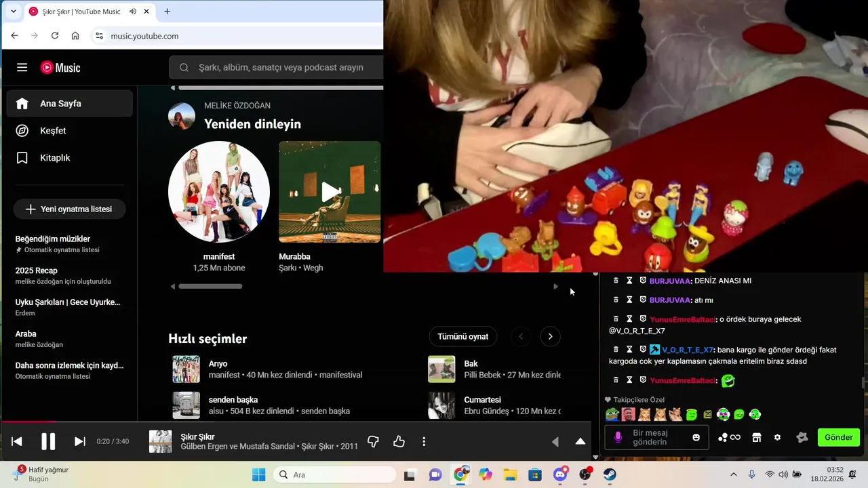Screen dimensions: 868x488
Task: Open chat settings gear
Action: click(x=777, y=438)
